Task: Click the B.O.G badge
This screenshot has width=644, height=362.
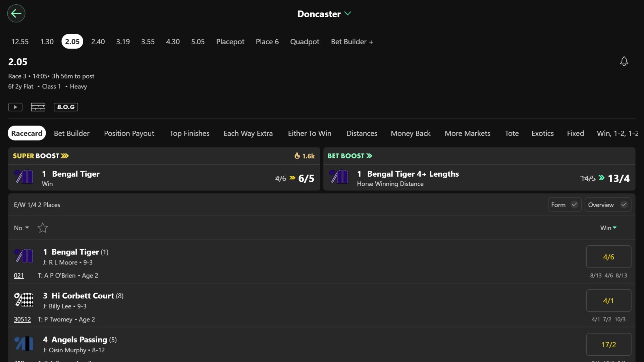Action: pyautogui.click(x=66, y=107)
